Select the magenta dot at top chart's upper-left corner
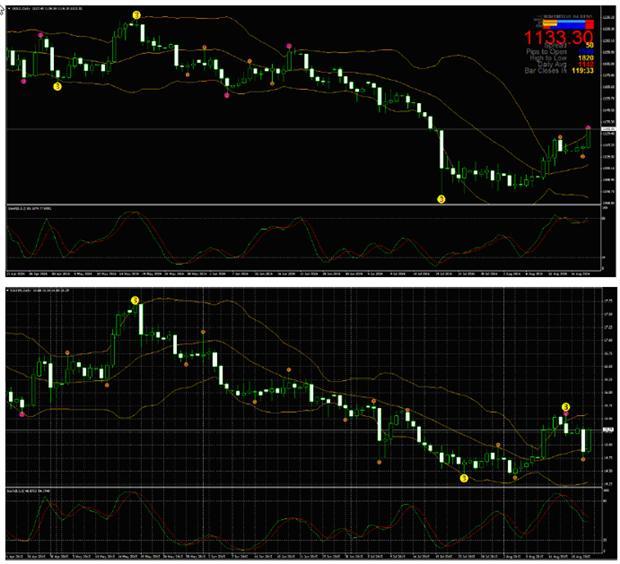 tap(41, 34)
